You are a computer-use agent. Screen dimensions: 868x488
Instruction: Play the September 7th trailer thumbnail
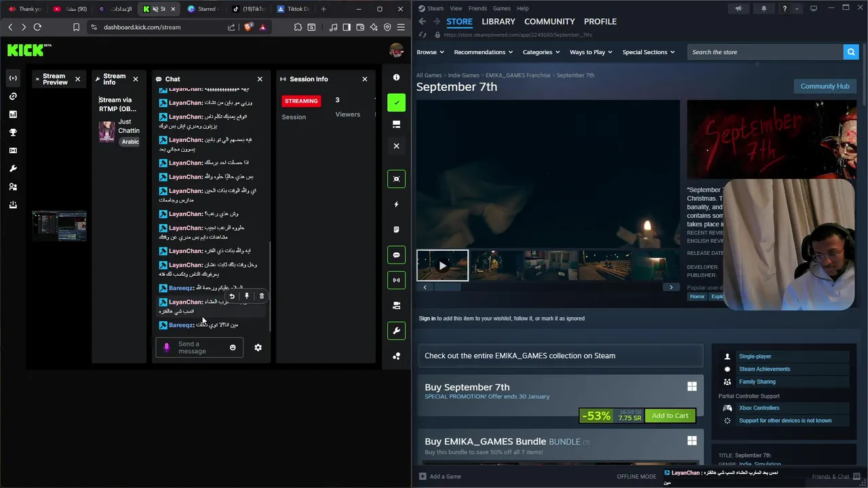pyautogui.click(x=442, y=266)
